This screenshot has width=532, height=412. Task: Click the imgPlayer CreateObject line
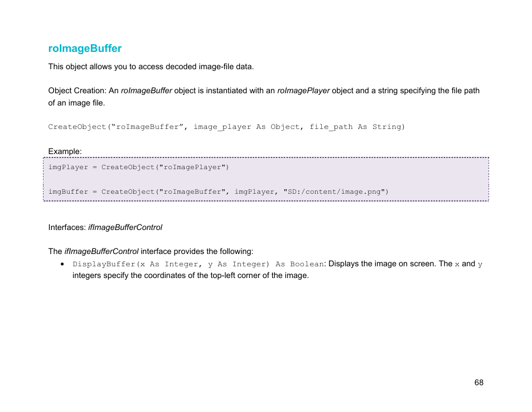click(139, 167)
